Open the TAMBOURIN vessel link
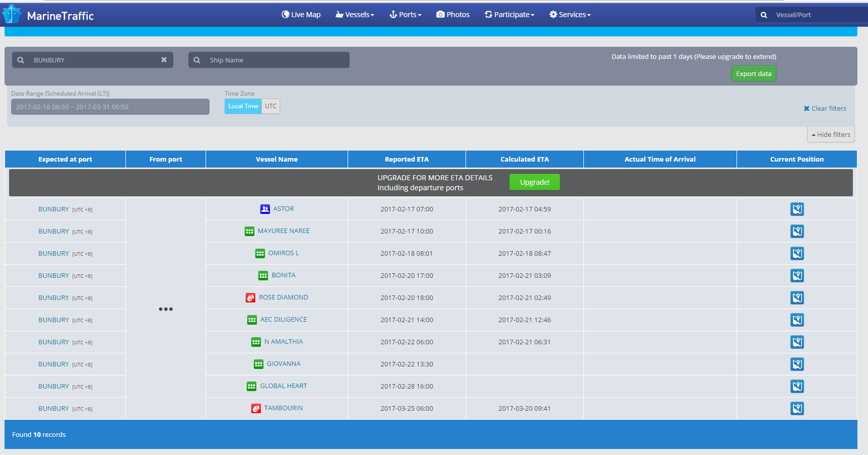868x455 pixels. pyautogui.click(x=284, y=408)
